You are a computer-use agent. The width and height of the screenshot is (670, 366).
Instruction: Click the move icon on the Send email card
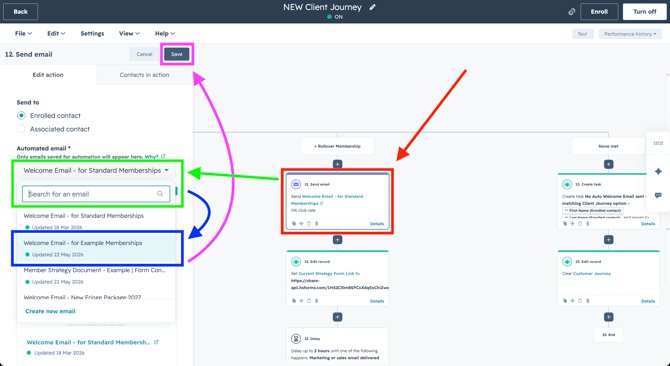(301, 224)
